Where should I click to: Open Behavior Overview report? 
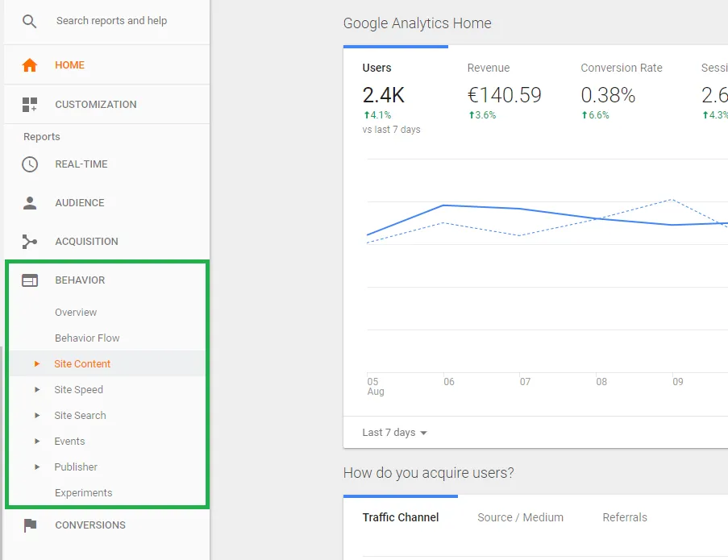(76, 313)
